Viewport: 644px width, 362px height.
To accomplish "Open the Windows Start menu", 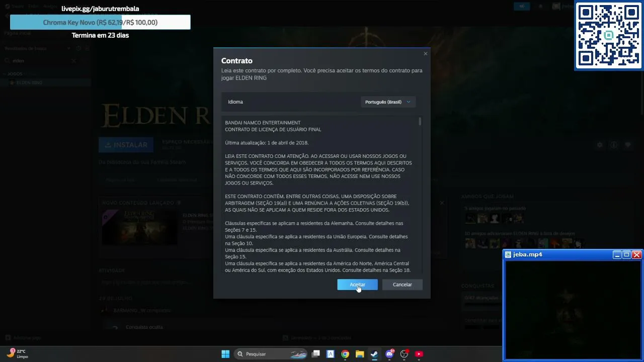I will pyautogui.click(x=225, y=354).
